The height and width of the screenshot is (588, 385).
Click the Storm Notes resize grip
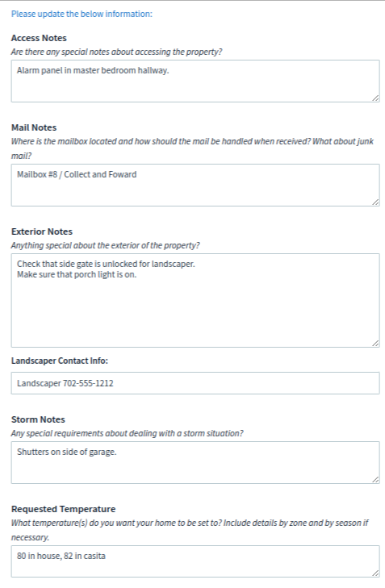pos(375,479)
